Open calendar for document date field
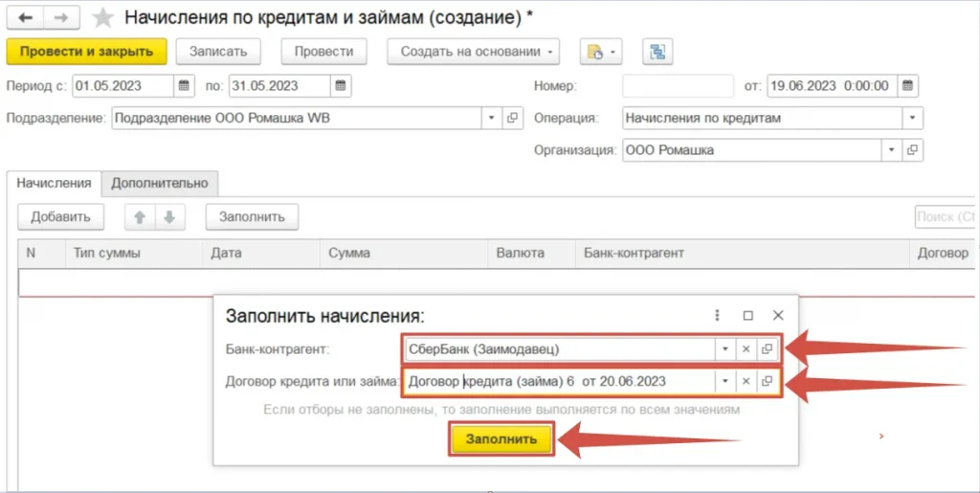Image resolution: width=980 pixels, height=493 pixels. (x=907, y=86)
